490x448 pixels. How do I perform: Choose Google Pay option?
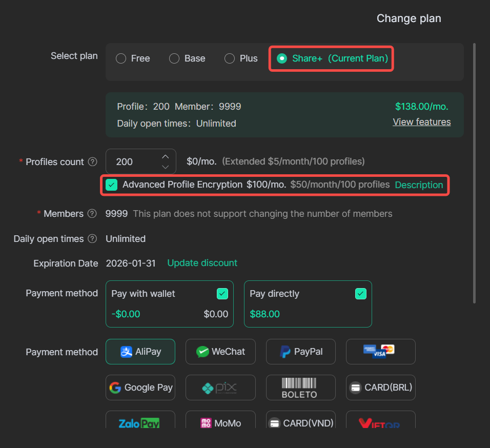coord(140,388)
